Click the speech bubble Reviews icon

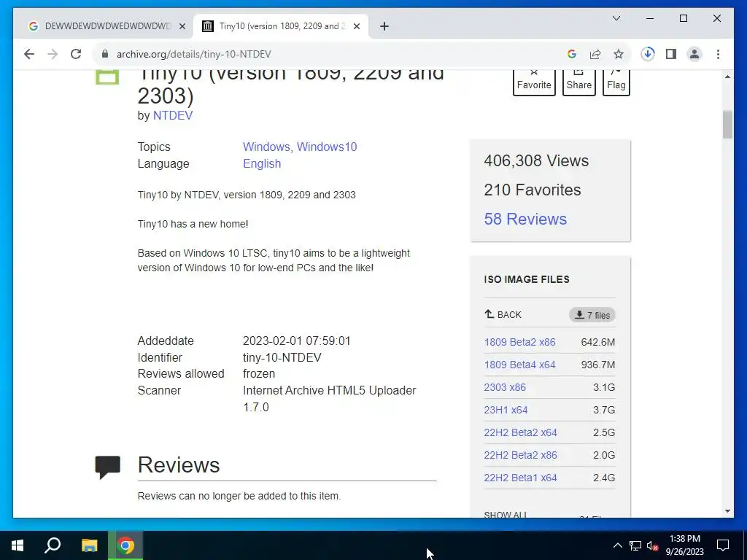pyautogui.click(x=108, y=467)
